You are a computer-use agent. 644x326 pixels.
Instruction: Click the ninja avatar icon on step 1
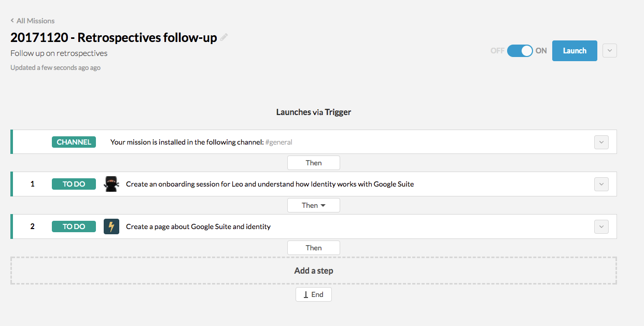111,184
